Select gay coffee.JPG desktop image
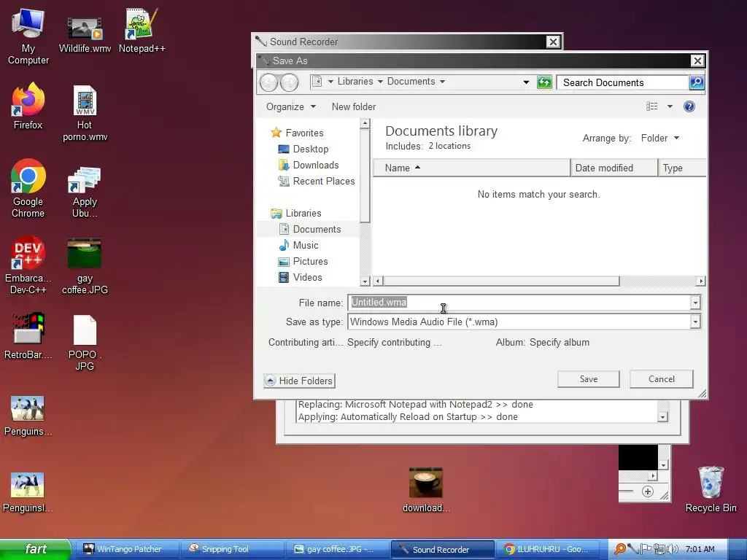Viewport: 747px width, 560px height. (85, 265)
